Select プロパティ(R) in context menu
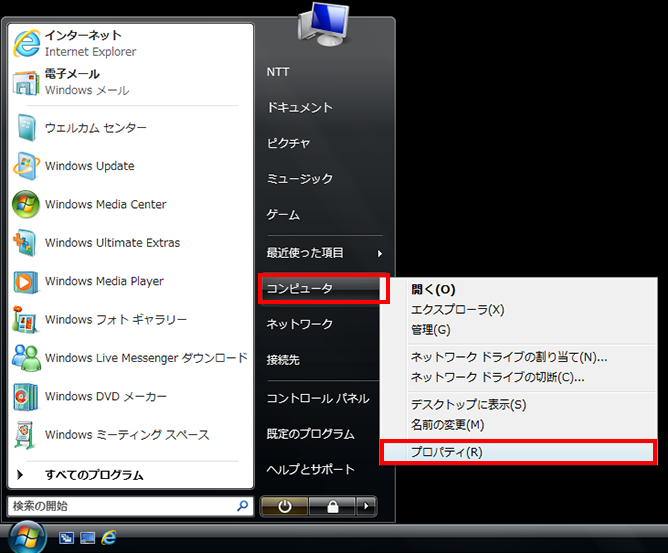This screenshot has width=668, height=553. [446, 452]
